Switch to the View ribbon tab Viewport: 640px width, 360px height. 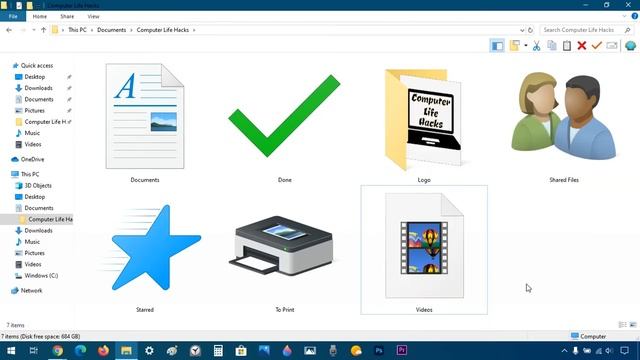pyautogui.click(x=93, y=16)
